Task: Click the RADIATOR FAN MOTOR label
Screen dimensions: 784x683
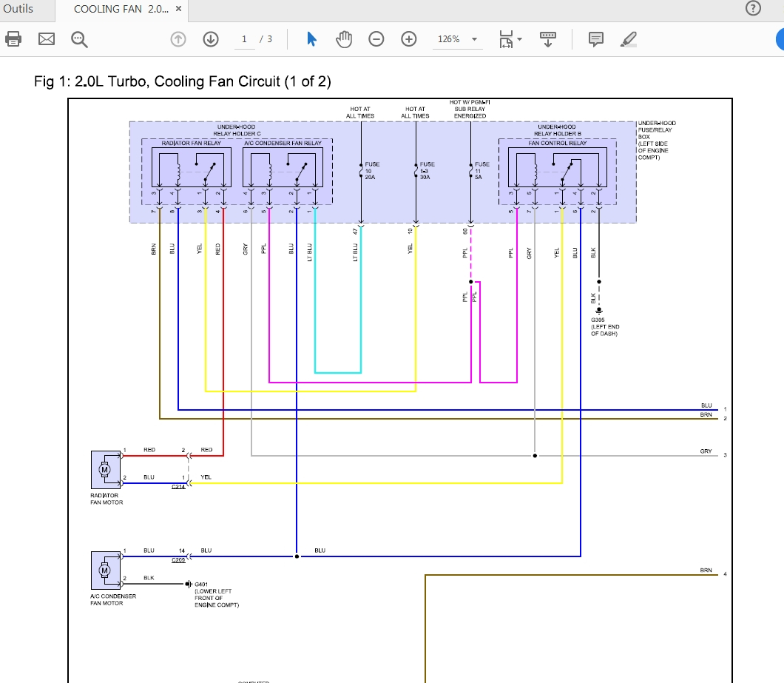Action: 107,499
